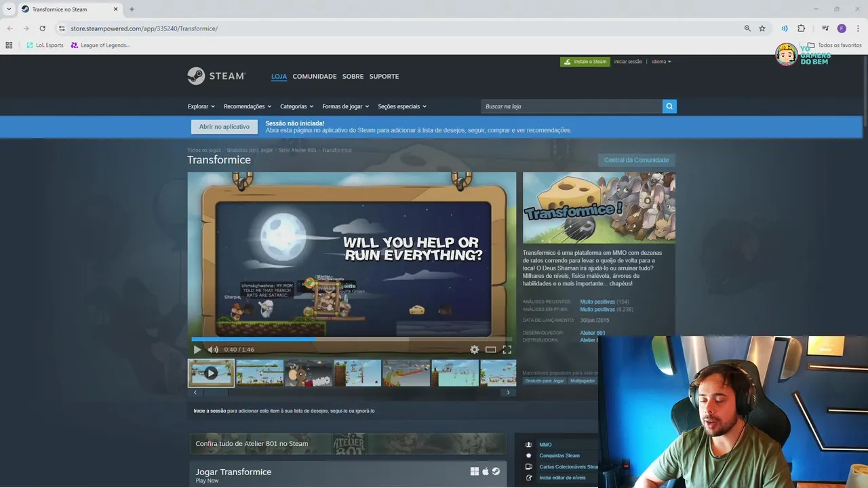This screenshot has height=488, width=868.
Task: Open the LoL Esports bookmark
Action: (x=45, y=45)
